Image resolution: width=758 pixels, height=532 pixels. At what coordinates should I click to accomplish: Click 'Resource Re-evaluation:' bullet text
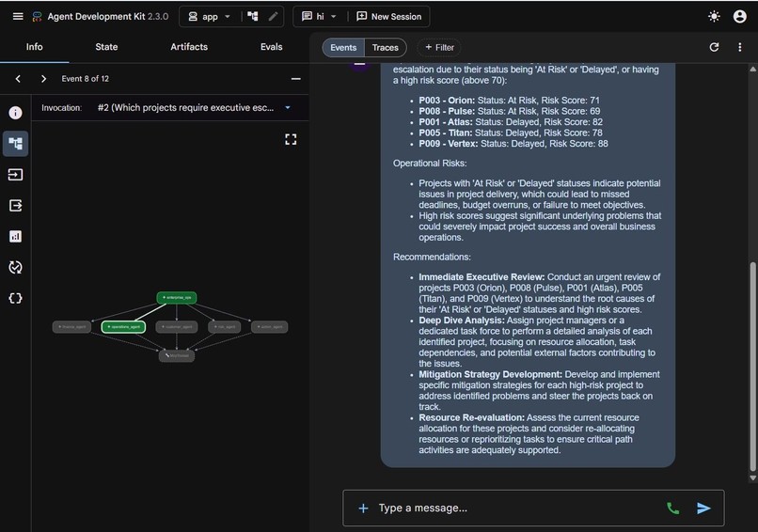471,417
